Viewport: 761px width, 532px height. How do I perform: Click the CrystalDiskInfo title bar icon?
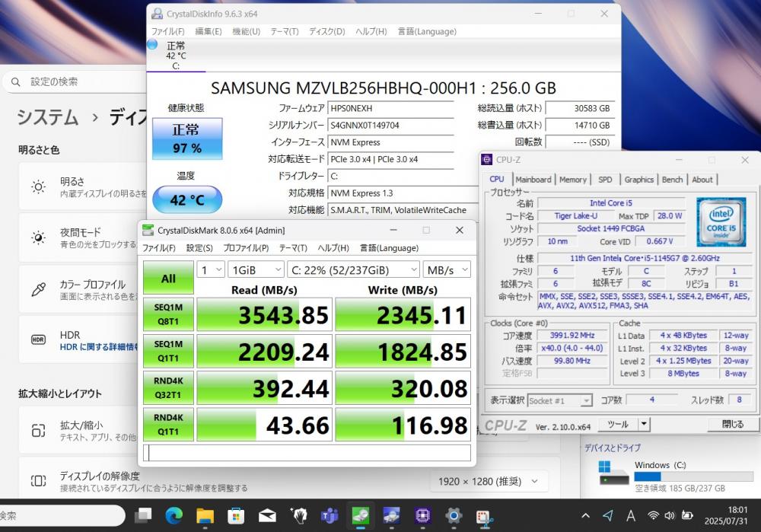157,14
